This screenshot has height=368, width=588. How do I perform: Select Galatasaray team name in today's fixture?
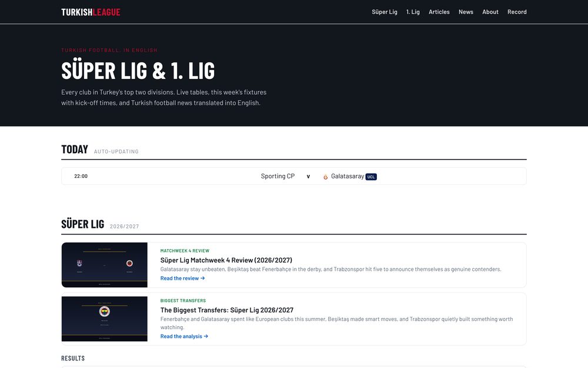click(x=348, y=176)
